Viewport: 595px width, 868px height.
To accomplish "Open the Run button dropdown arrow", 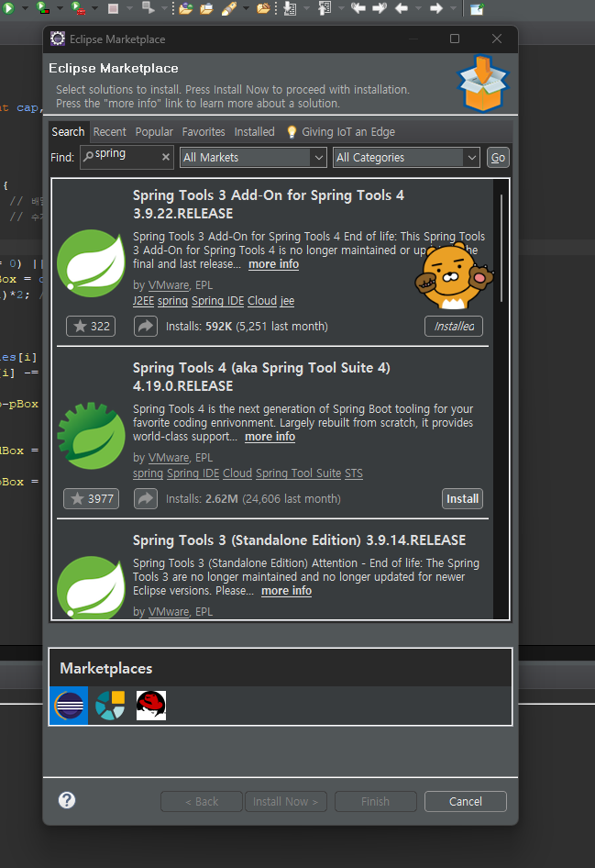I will (x=25, y=8).
